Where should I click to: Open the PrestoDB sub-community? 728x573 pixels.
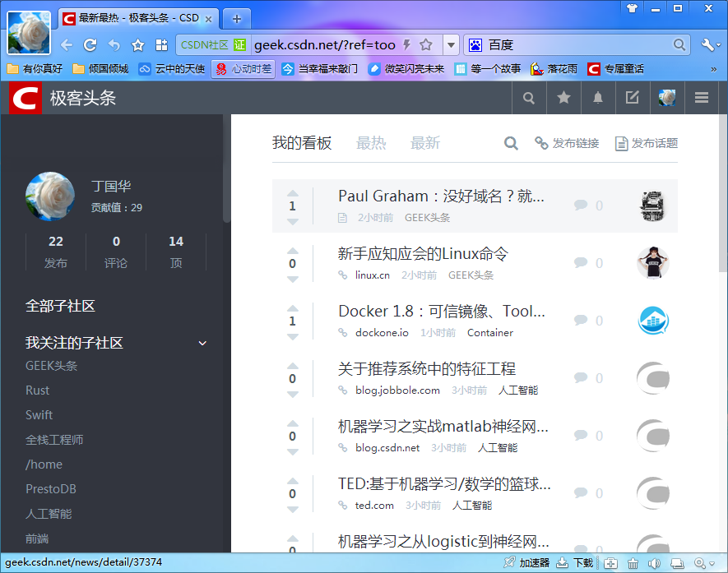tap(51, 489)
